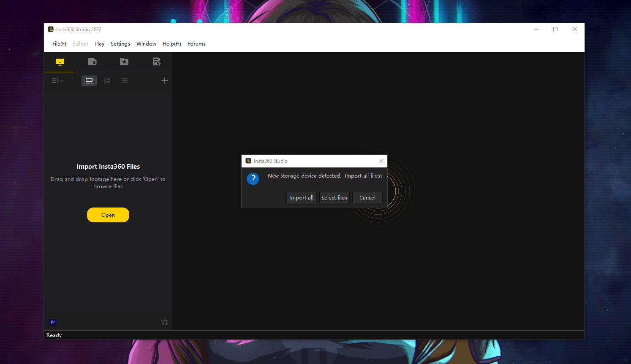Screen dimensions: 631x364
Task: Open the Forums menu
Action: pyautogui.click(x=196, y=44)
